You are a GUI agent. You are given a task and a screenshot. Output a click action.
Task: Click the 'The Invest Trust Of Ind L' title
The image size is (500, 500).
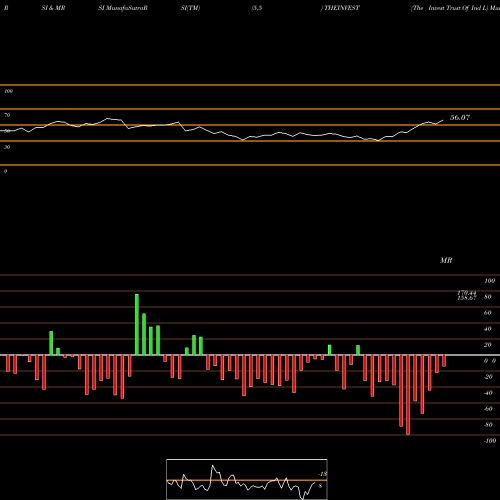(450, 8)
